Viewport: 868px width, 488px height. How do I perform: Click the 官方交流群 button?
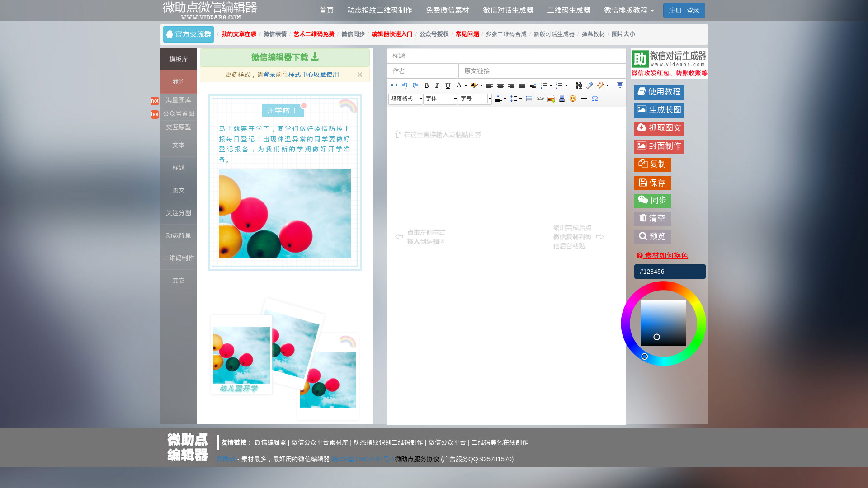(x=189, y=34)
